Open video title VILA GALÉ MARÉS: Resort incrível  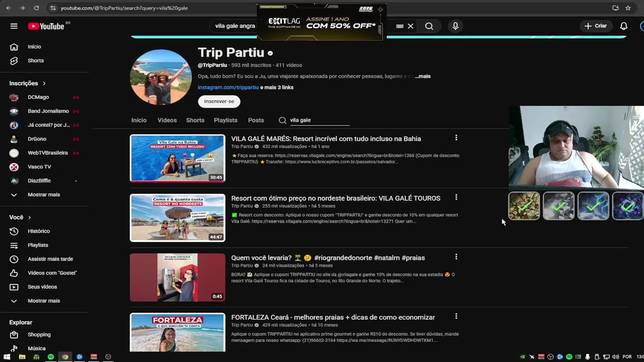tap(326, 139)
